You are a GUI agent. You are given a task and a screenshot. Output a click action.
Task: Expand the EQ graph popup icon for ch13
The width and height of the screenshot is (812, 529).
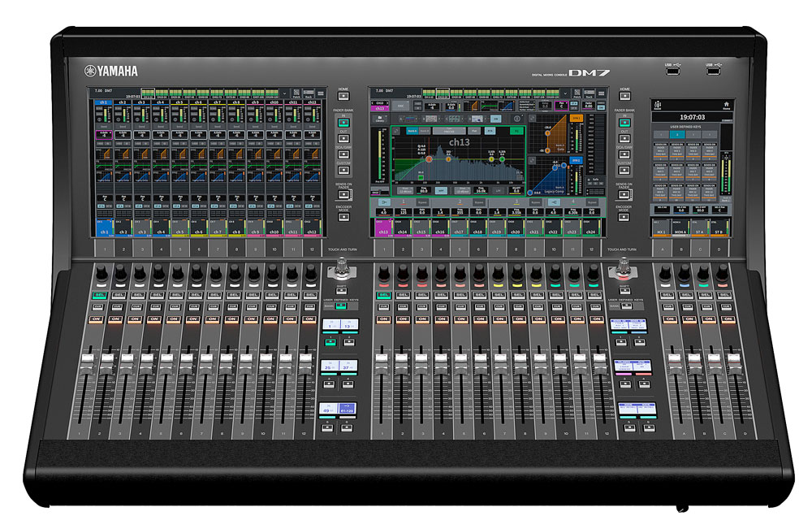(x=396, y=132)
